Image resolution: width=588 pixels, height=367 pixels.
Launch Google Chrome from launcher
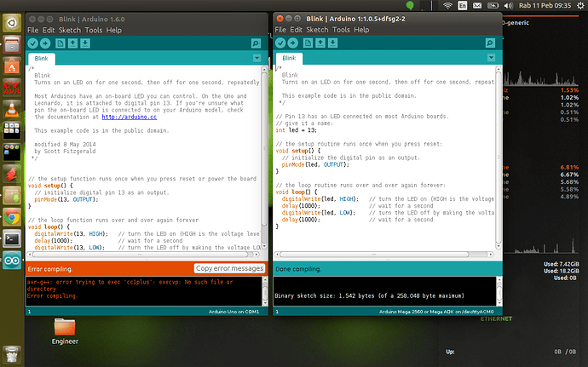click(12, 217)
